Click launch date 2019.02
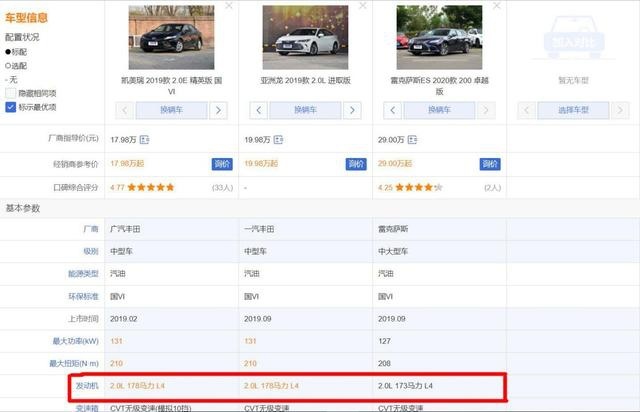This screenshot has width=640, height=412. 123,319
